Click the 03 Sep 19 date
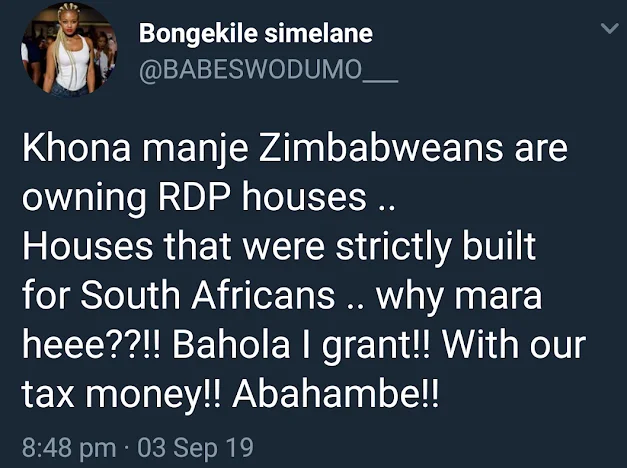The image size is (627, 468). [x=196, y=447]
